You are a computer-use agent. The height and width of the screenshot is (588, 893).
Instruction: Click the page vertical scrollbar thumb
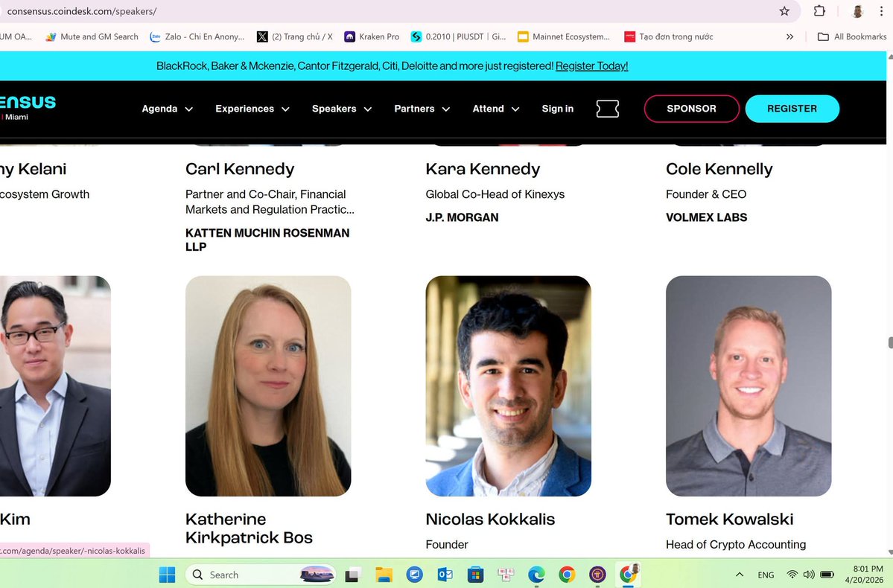890,342
